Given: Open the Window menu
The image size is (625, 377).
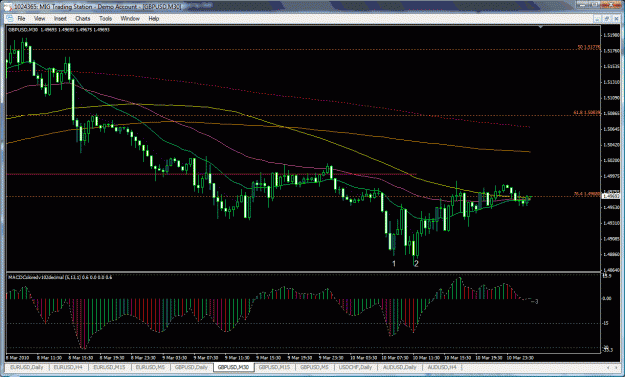Looking at the screenshot, I should point(130,18).
